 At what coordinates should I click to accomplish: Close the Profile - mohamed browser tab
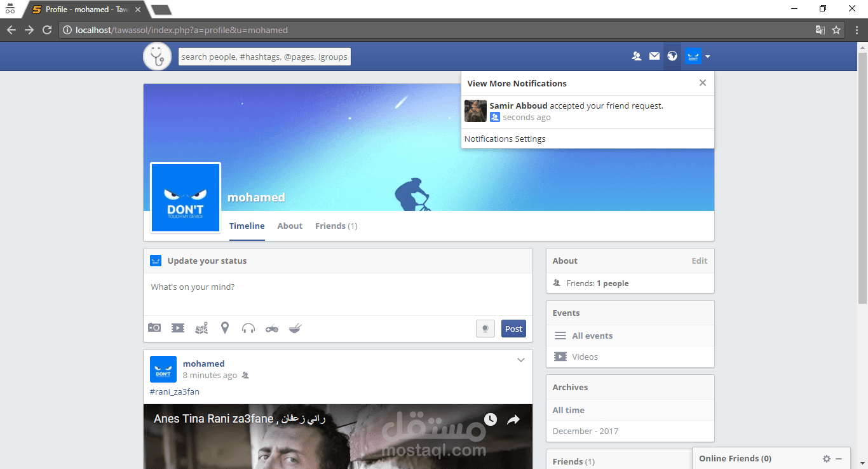tap(138, 10)
